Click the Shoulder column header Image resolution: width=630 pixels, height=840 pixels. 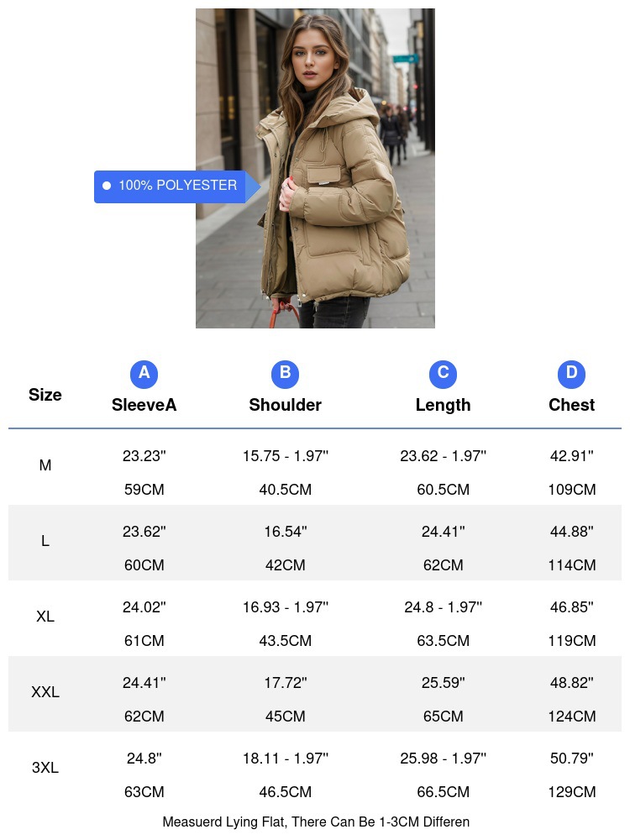tap(285, 405)
